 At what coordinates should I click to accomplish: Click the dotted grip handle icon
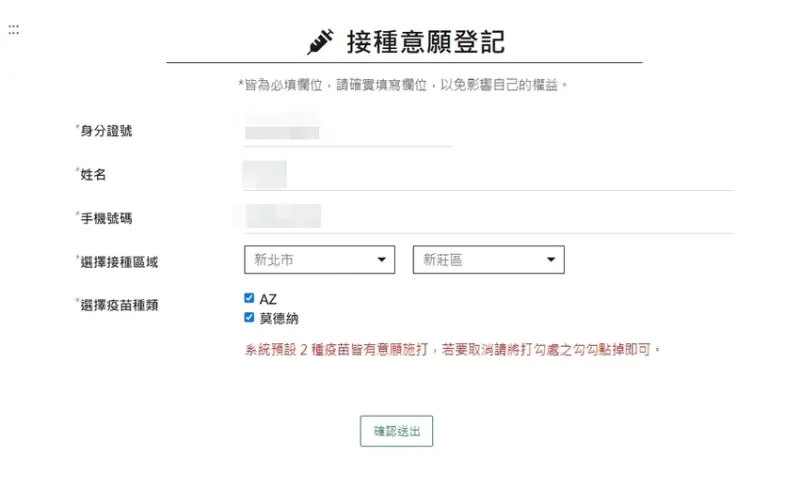[x=13, y=30]
